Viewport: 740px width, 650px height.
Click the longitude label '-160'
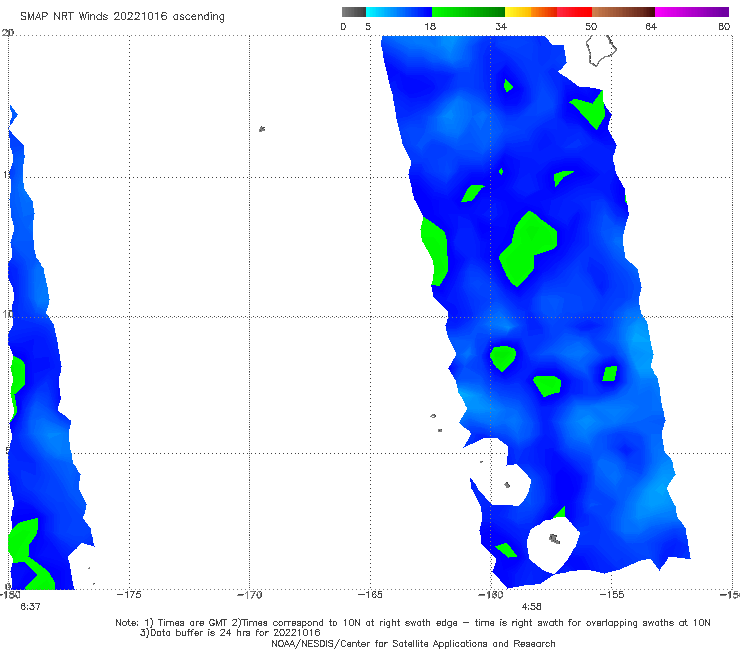pyautogui.click(x=491, y=595)
